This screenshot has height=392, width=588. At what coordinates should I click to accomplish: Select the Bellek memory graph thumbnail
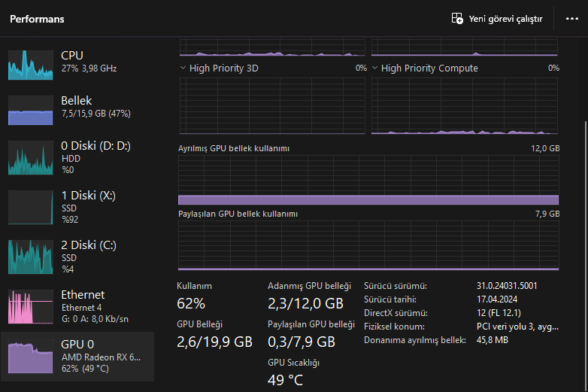[x=30, y=110]
